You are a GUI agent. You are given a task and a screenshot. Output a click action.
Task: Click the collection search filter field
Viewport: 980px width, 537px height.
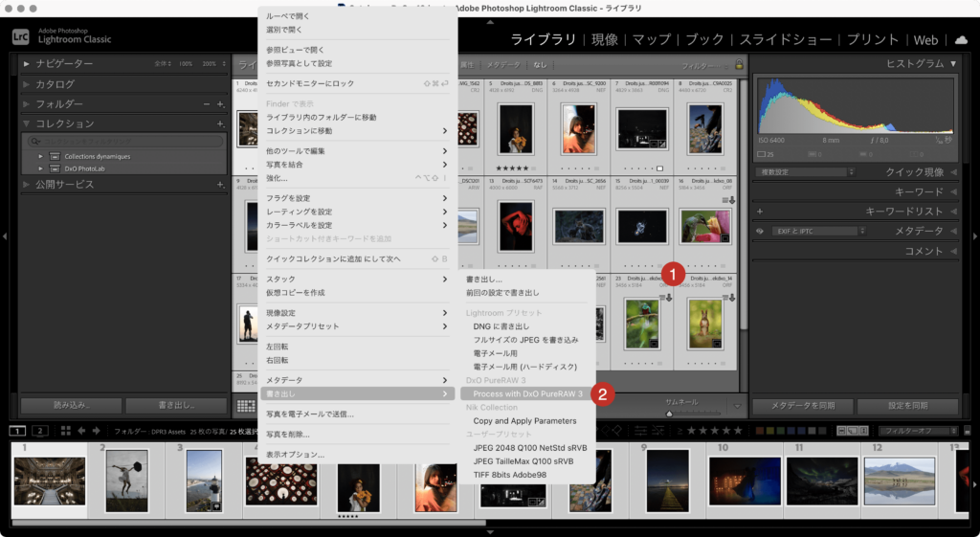pos(125,142)
